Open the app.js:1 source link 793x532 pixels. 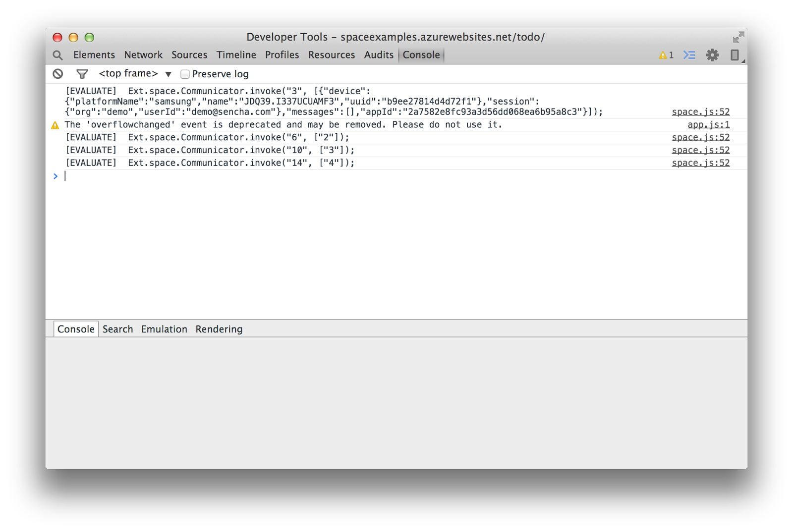tap(708, 125)
